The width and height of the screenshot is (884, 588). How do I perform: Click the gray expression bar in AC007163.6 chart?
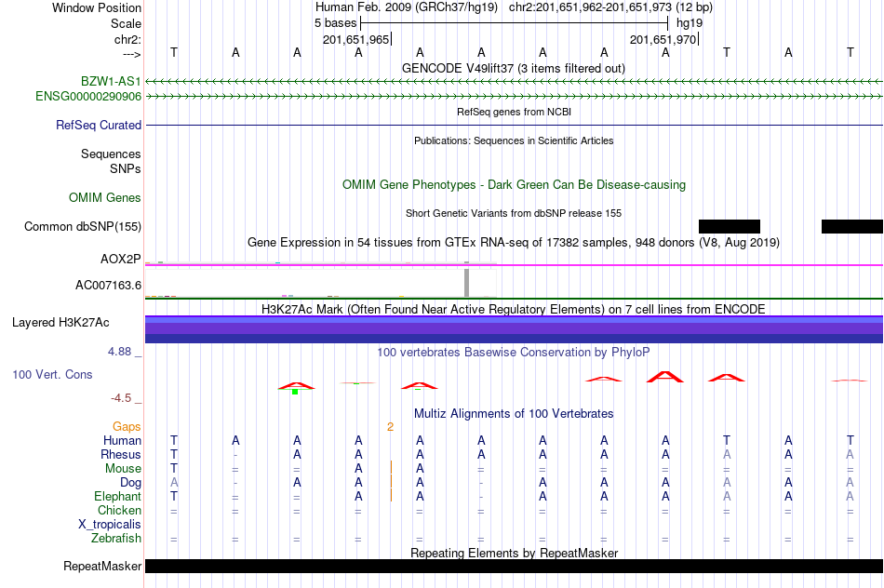click(466, 283)
